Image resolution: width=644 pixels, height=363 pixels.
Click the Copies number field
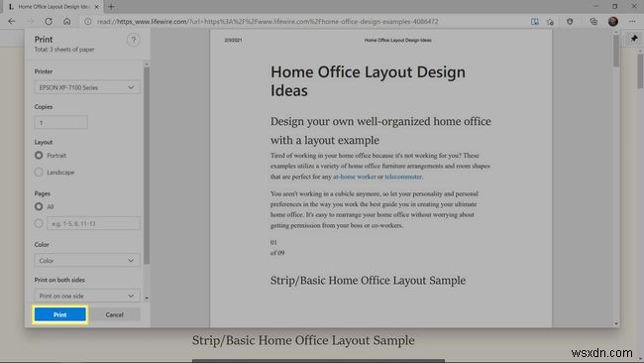pyautogui.click(x=61, y=123)
